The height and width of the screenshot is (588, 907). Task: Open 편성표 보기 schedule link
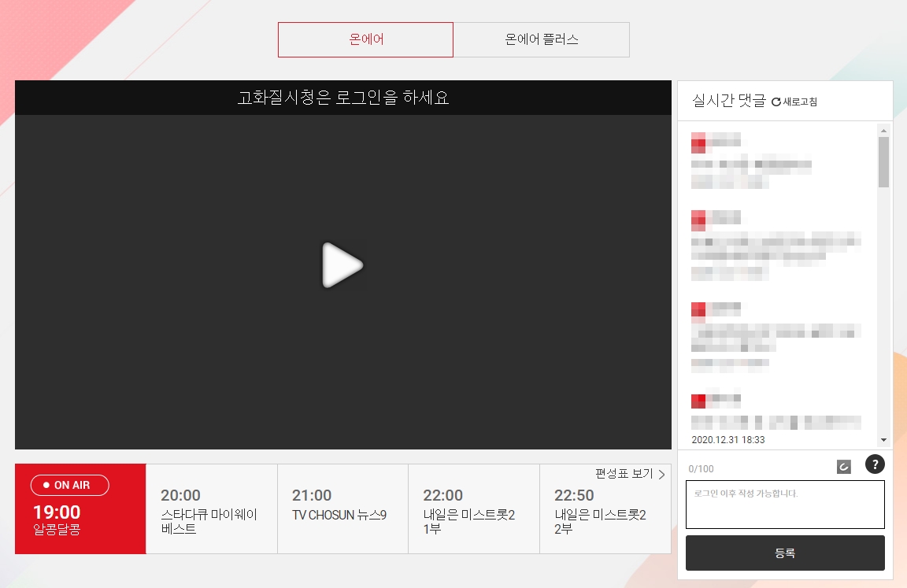pyautogui.click(x=630, y=474)
